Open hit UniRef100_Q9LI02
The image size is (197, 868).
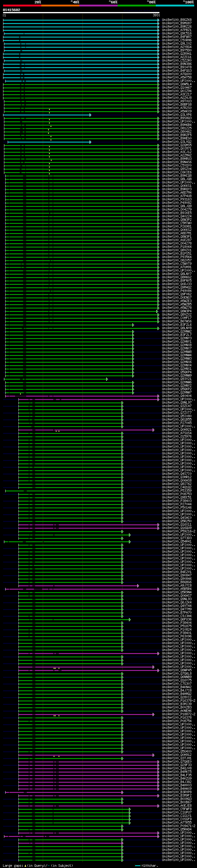pos(177,43)
